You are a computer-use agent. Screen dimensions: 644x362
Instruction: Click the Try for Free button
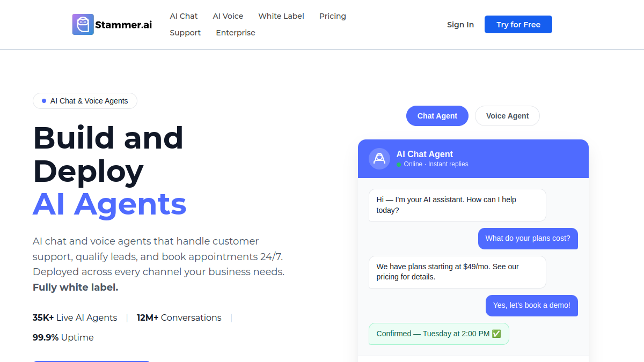pos(518,25)
